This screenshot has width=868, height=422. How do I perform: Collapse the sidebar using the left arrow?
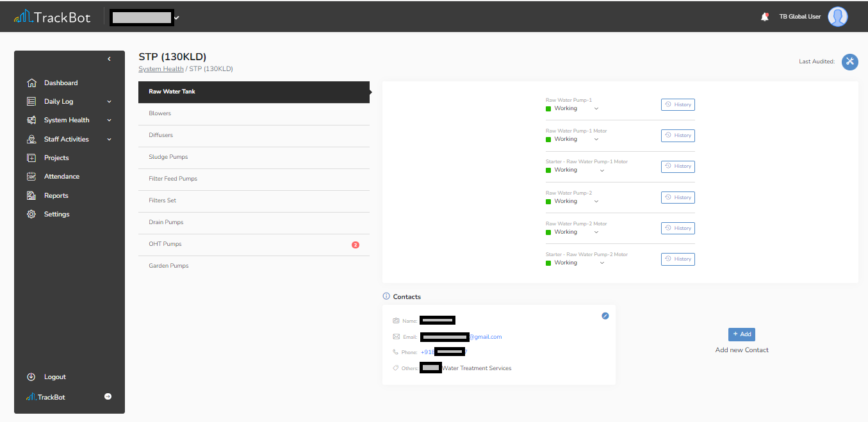pyautogui.click(x=109, y=58)
